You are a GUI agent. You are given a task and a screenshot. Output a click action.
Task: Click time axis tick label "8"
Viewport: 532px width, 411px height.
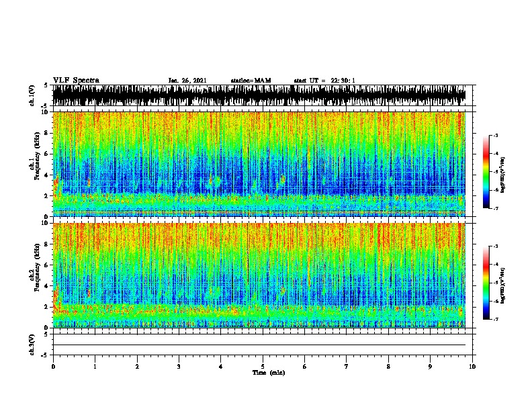(x=388, y=367)
